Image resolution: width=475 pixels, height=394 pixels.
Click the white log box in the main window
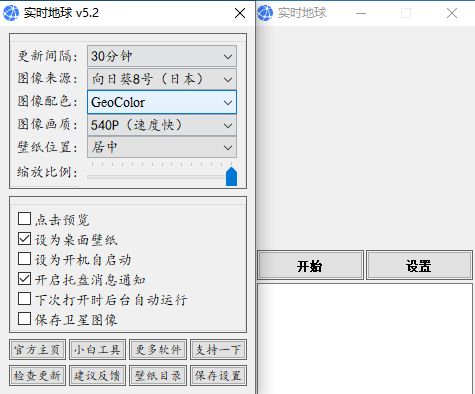pyautogui.click(x=365, y=339)
